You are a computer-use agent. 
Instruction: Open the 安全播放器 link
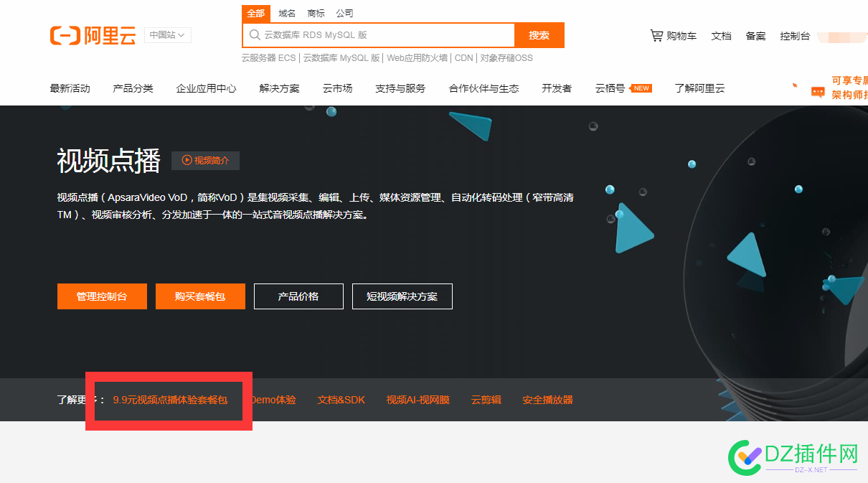tap(548, 400)
